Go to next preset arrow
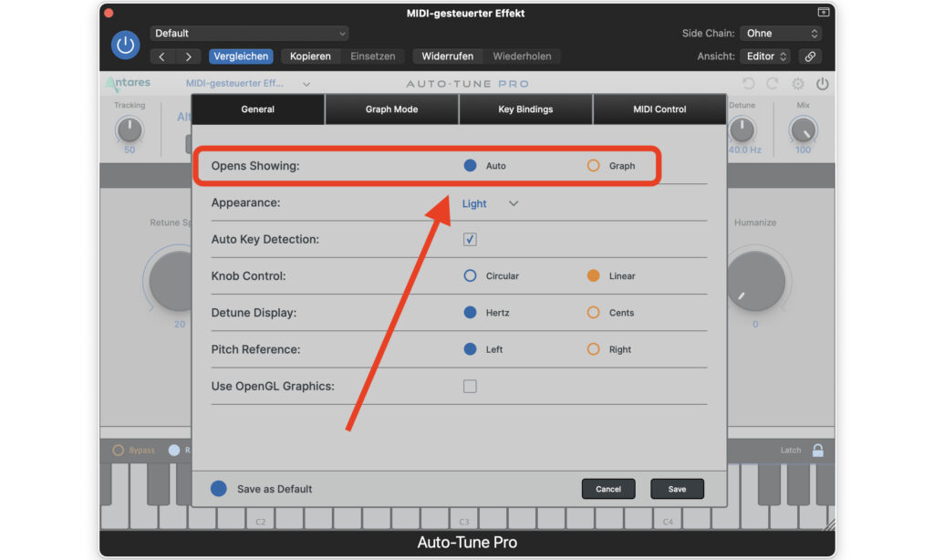 click(188, 57)
